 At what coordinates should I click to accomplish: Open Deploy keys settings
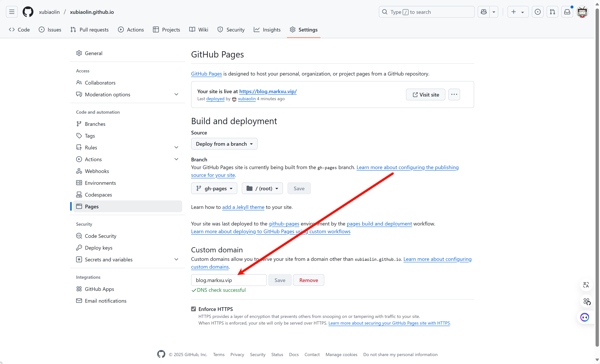(128, 248)
